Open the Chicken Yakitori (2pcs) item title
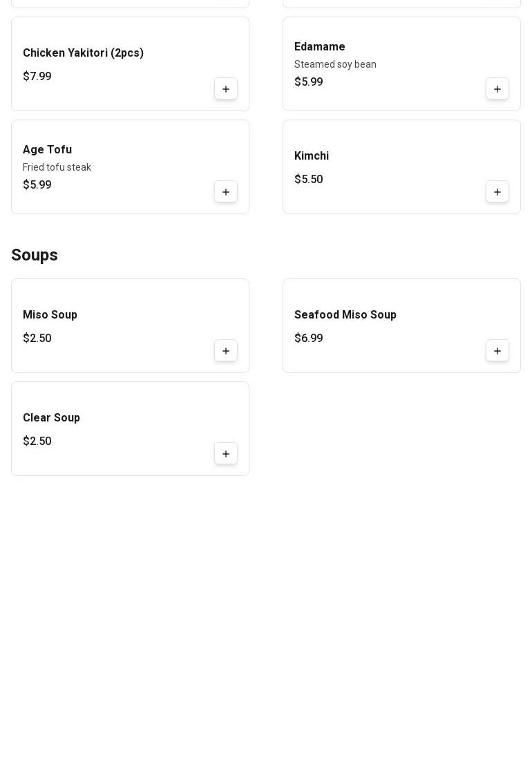 pyautogui.click(x=83, y=53)
